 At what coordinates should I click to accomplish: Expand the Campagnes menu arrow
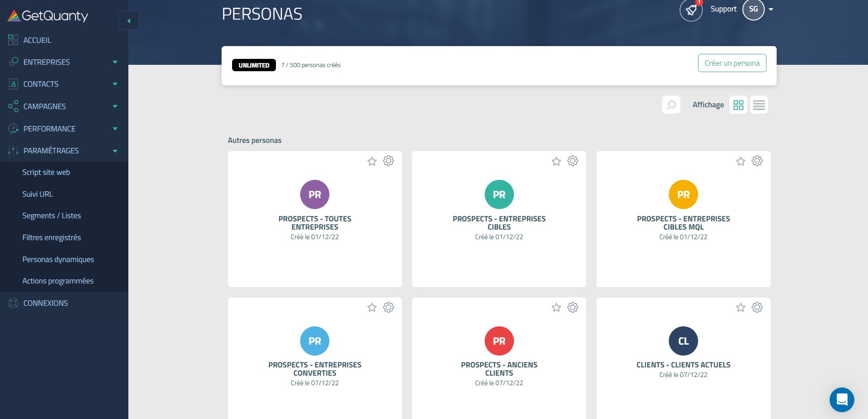pos(115,106)
